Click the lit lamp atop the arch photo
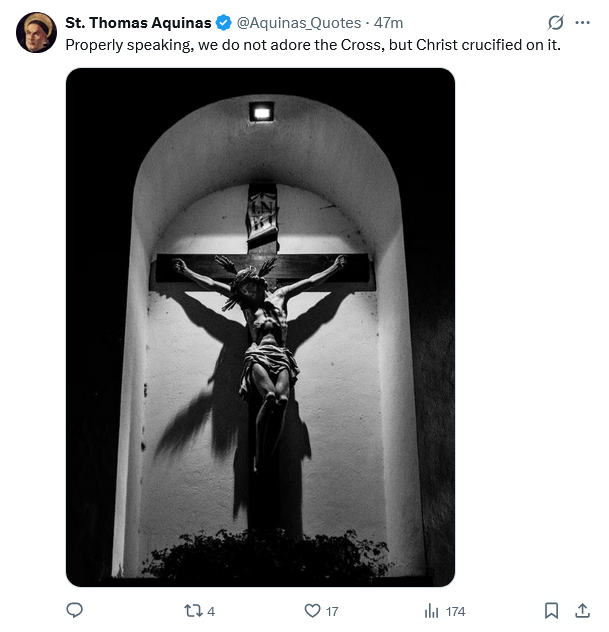 click(262, 112)
